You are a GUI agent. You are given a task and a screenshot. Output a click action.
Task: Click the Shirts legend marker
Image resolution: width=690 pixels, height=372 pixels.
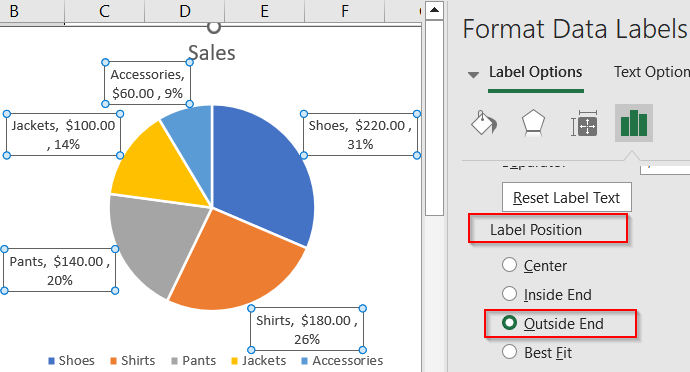114,361
